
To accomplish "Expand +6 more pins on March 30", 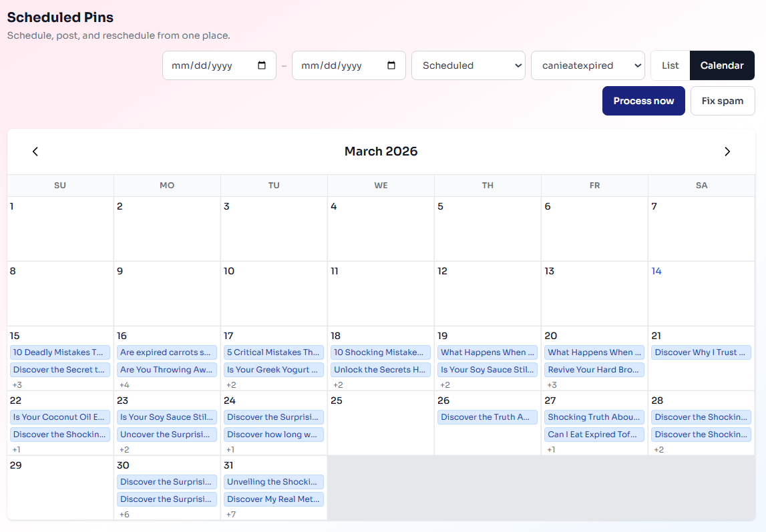I will [124, 514].
